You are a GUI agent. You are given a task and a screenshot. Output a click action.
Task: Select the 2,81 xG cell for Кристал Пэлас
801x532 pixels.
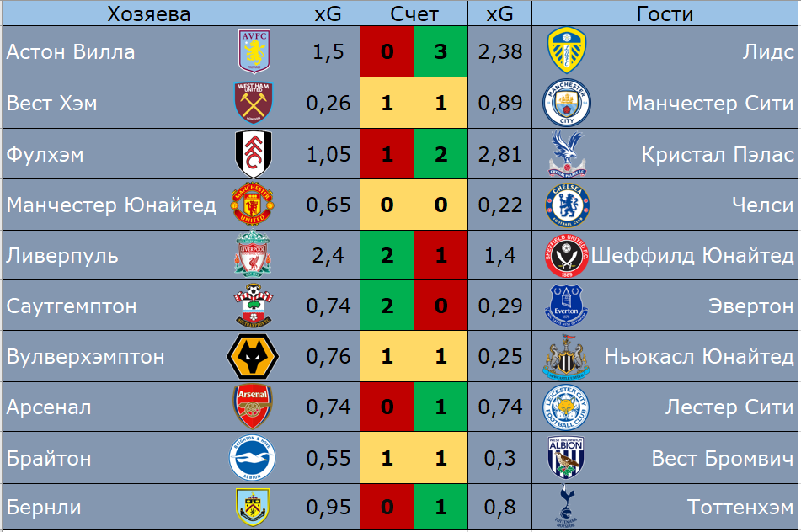click(500, 154)
